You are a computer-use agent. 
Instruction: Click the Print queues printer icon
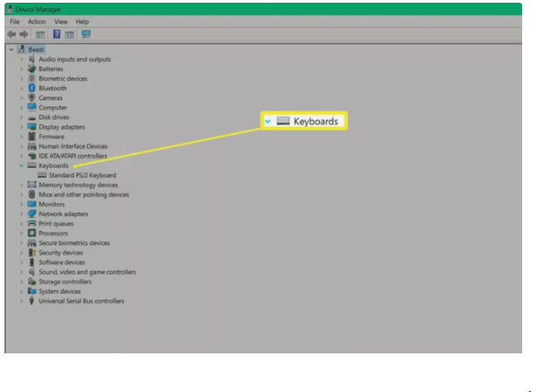[x=31, y=223]
